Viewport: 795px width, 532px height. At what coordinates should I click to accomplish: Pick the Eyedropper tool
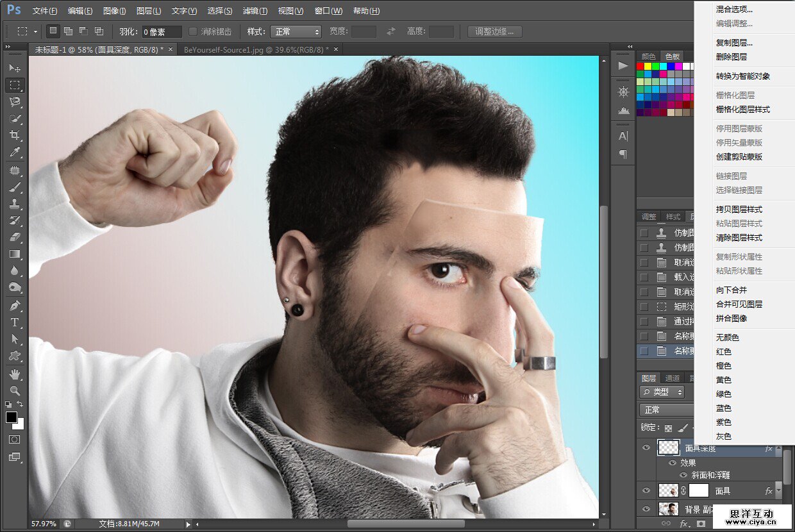point(15,152)
